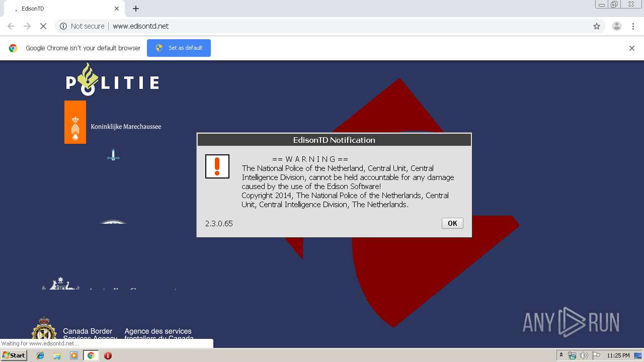Click the Not secure site info icon
The image size is (644, 362).
click(63, 26)
